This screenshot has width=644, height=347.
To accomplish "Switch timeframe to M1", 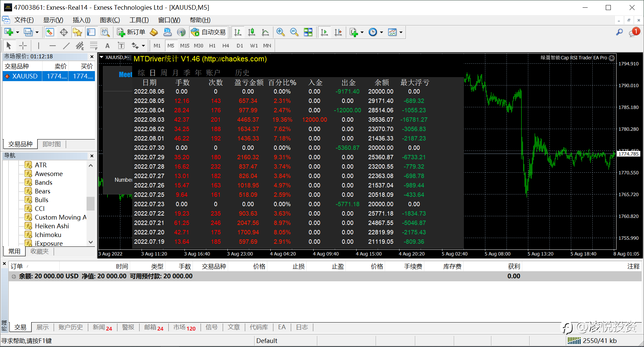I will pyautogui.click(x=157, y=46).
